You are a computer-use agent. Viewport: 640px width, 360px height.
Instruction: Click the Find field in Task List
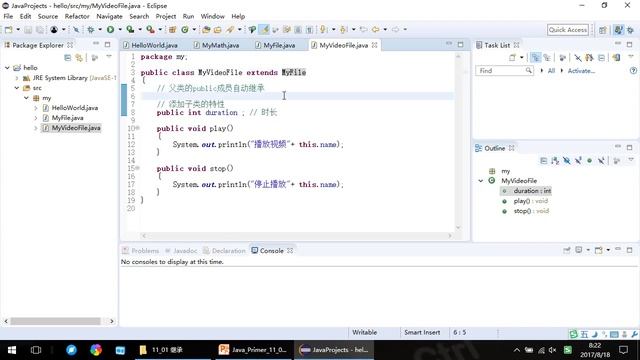coord(504,71)
